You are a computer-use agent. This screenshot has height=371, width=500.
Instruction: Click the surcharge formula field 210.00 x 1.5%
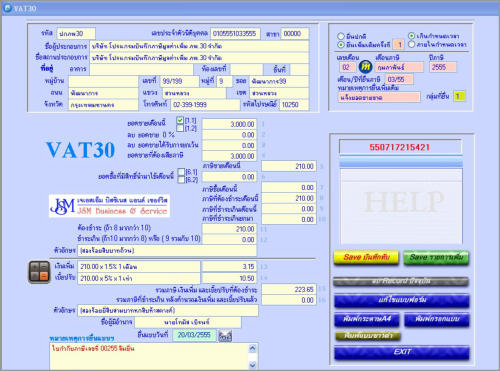click(139, 267)
